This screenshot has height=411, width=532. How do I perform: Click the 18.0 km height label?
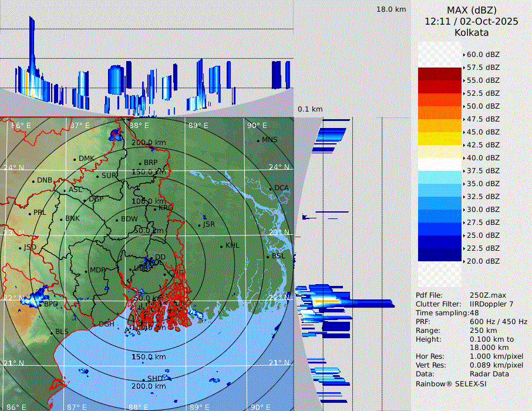tap(391, 9)
